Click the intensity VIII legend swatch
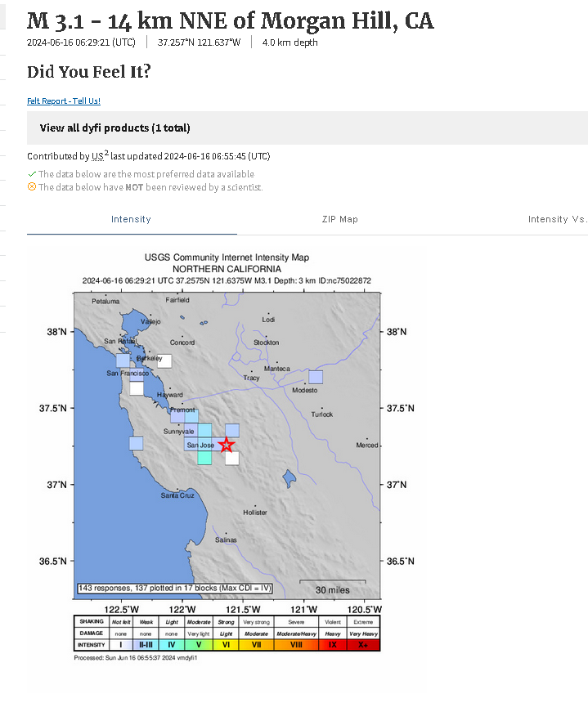588x703 pixels. [297, 645]
